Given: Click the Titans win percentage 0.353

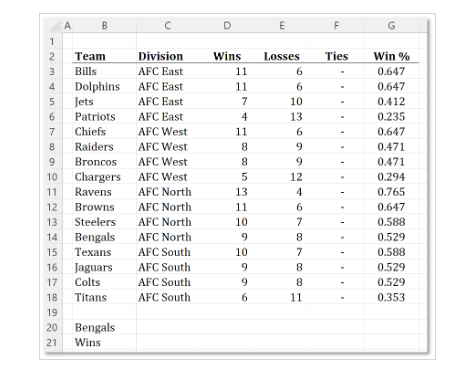Looking at the screenshot, I should click(x=391, y=297).
